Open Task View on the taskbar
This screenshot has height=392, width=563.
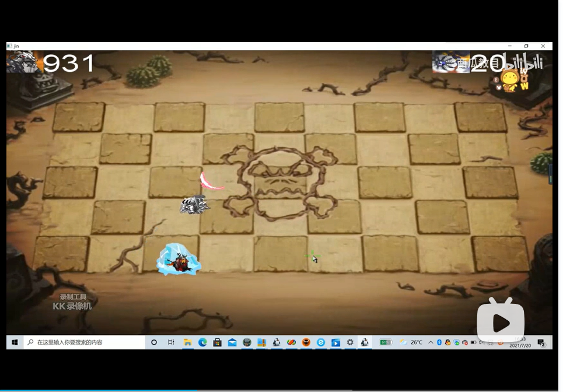[x=171, y=342]
